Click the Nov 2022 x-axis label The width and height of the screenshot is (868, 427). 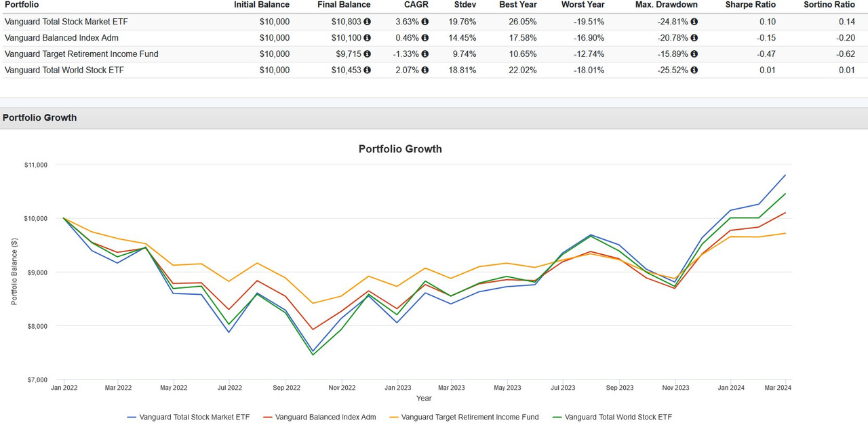(342, 388)
